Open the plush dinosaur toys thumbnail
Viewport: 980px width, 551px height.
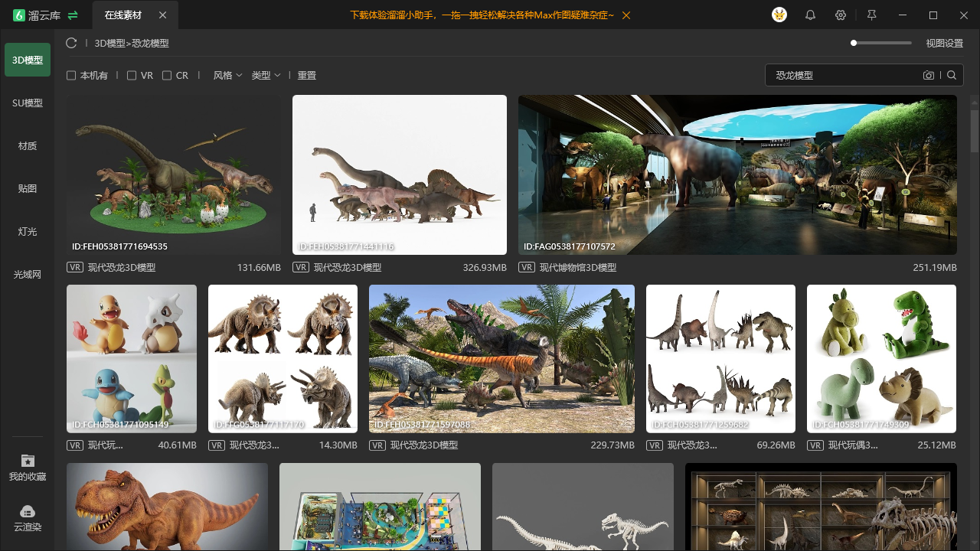click(881, 359)
